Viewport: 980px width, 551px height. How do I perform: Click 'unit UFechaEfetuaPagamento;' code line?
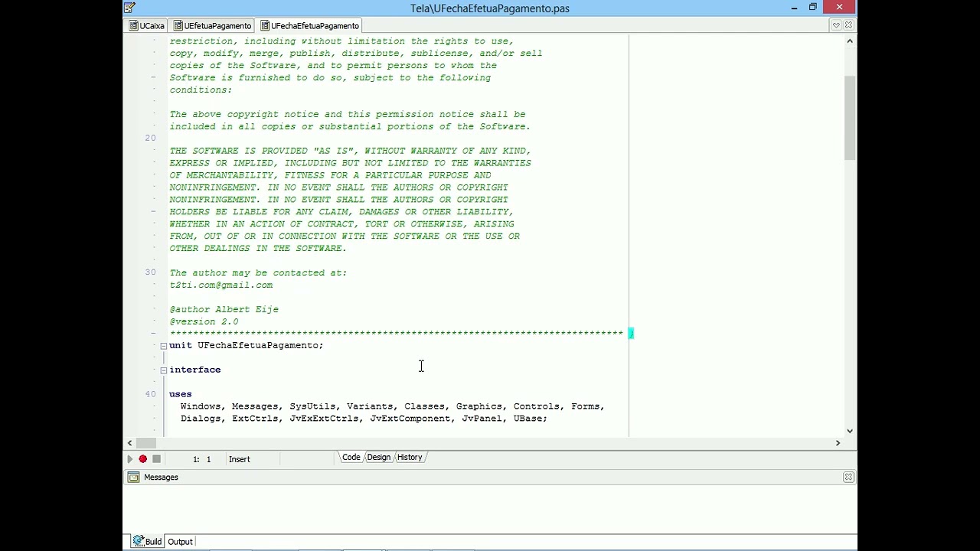click(247, 346)
